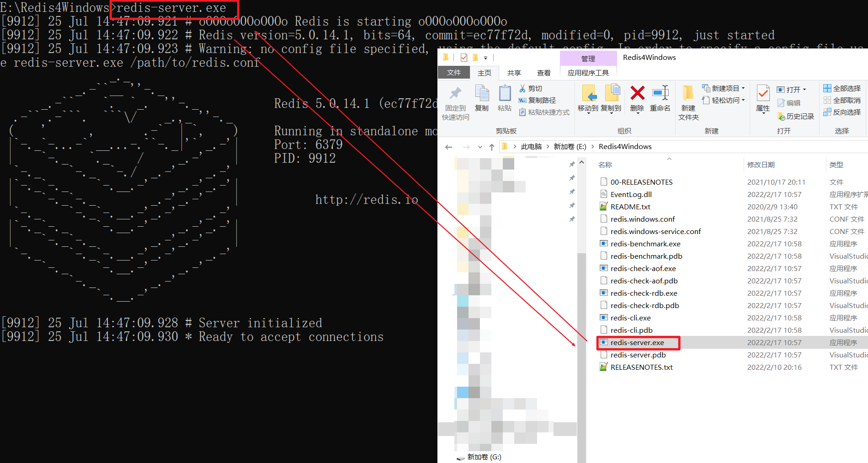Switch to the 共享 (Share) tab
The width and height of the screenshot is (868, 463).
[x=514, y=73]
